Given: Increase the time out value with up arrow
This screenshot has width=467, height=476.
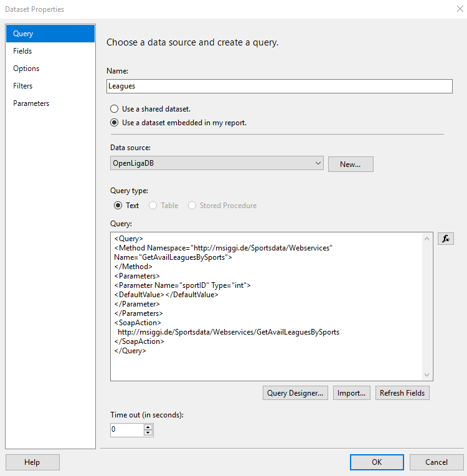Looking at the screenshot, I should [x=148, y=427].
